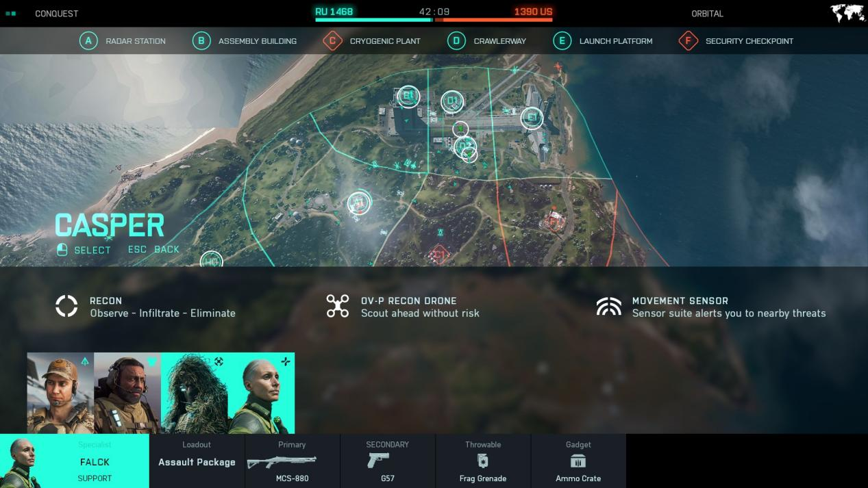This screenshot has height=488, width=868.
Task: Click the US team orange score bar
Action: pos(494,20)
